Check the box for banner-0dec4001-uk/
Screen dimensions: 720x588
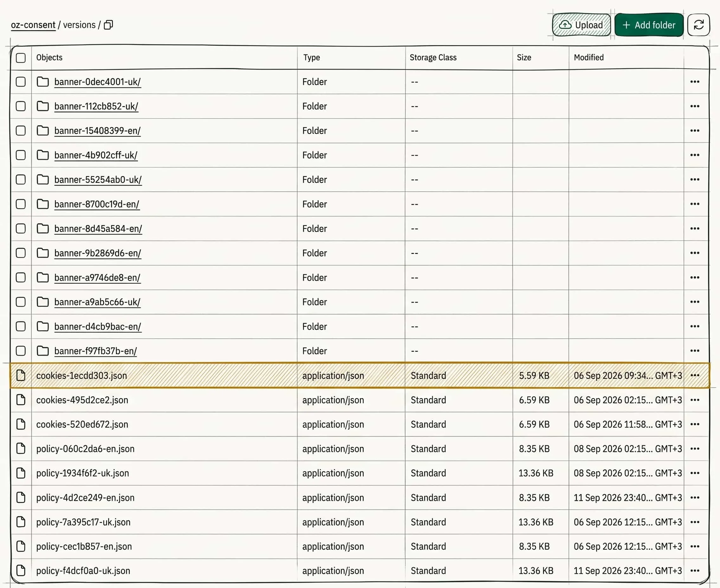[x=21, y=82]
